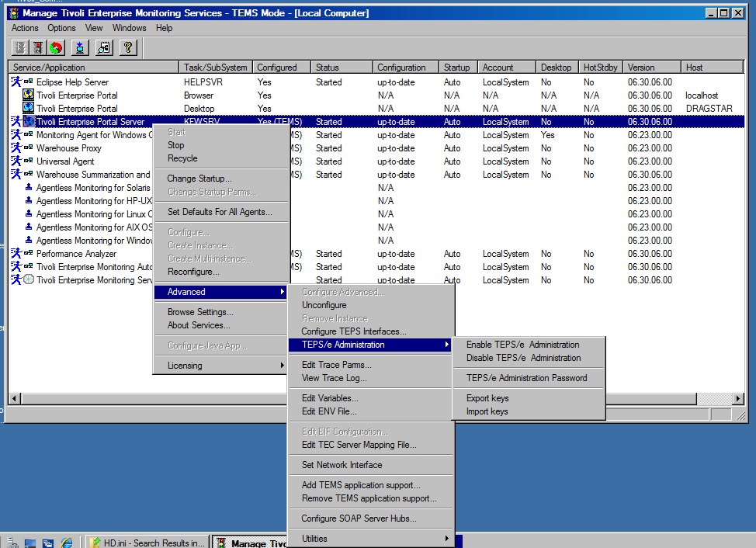Open Browse Settings... from the context menu
Viewport: 756px width, 548px height.
pos(220,312)
